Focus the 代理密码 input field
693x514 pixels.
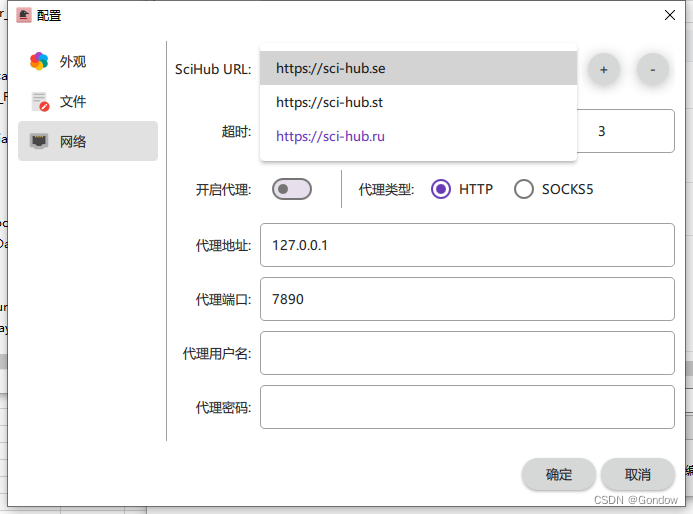click(x=467, y=407)
